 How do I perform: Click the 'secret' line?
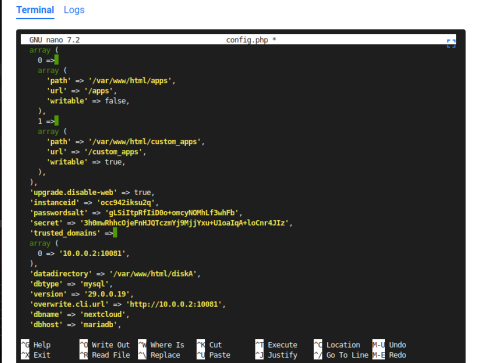pyautogui.click(x=161, y=223)
